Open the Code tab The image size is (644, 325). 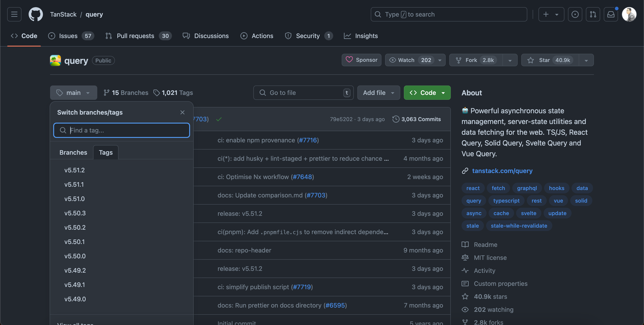tap(24, 36)
